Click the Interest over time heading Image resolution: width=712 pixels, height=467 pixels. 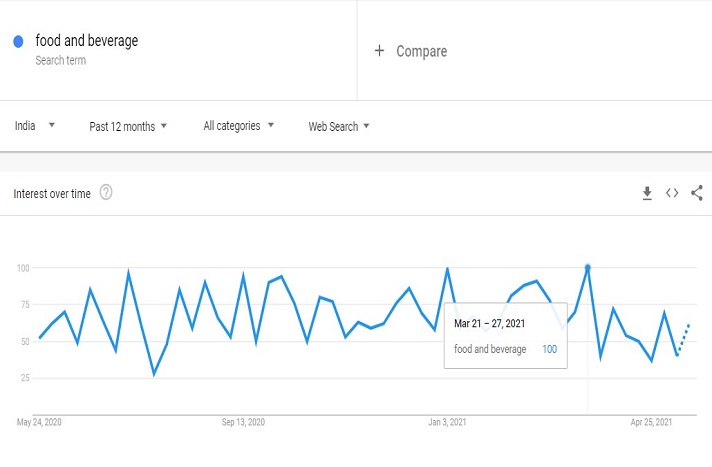[x=52, y=193]
